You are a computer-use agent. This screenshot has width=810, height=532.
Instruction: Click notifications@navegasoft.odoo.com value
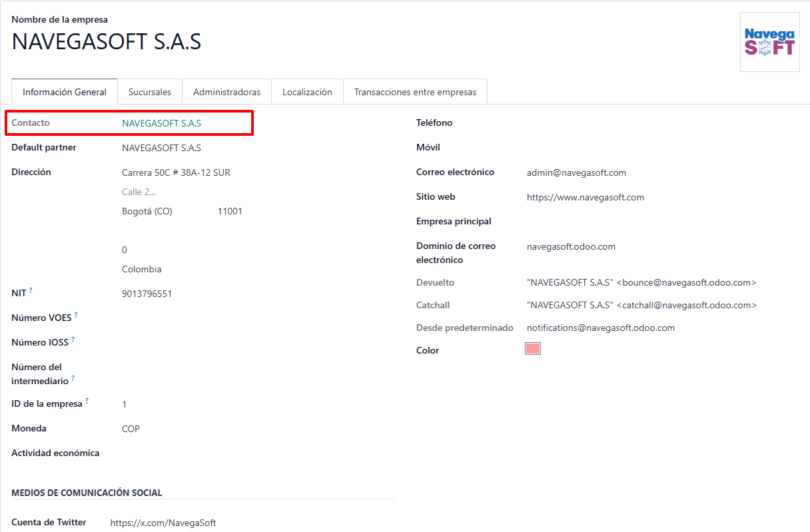(x=601, y=328)
